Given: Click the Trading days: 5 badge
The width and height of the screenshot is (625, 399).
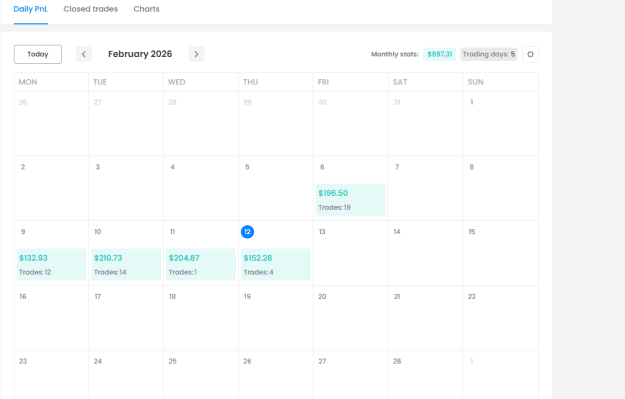Looking at the screenshot, I should click(x=489, y=54).
